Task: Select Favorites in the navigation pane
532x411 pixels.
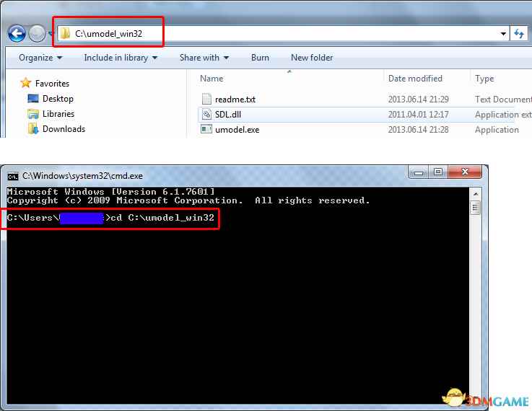Action: click(52, 84)
